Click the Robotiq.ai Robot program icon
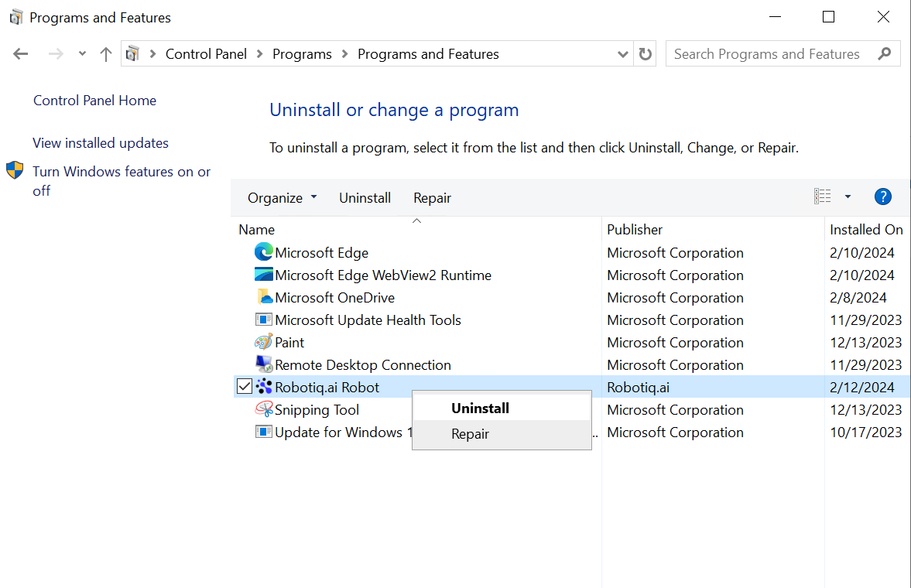 [x=264, y=387]
